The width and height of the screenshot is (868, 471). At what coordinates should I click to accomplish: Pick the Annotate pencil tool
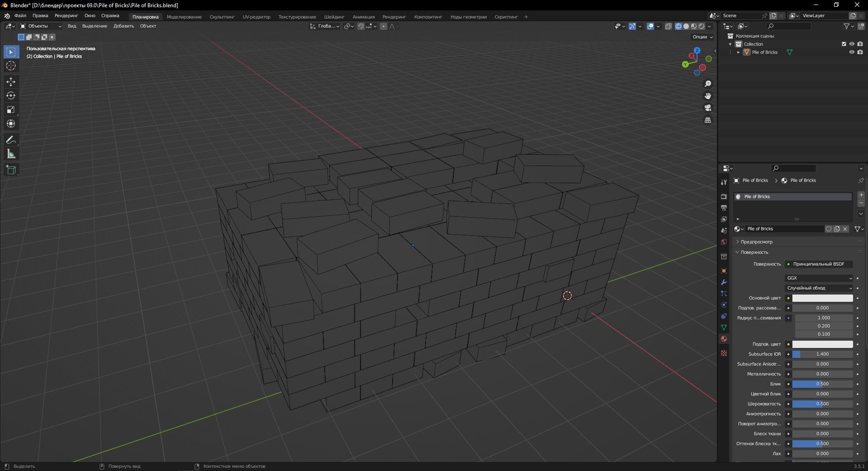(x=11, y=140)
